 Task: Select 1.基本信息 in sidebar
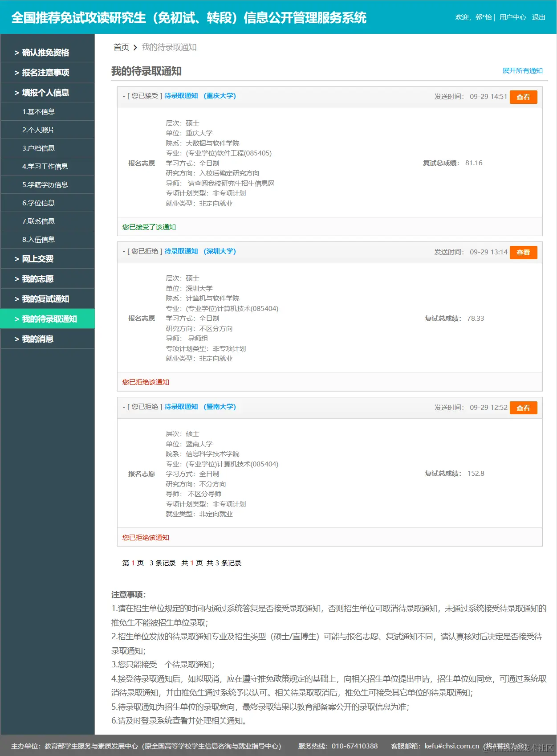pyautogui.click(x=47, y=112)
